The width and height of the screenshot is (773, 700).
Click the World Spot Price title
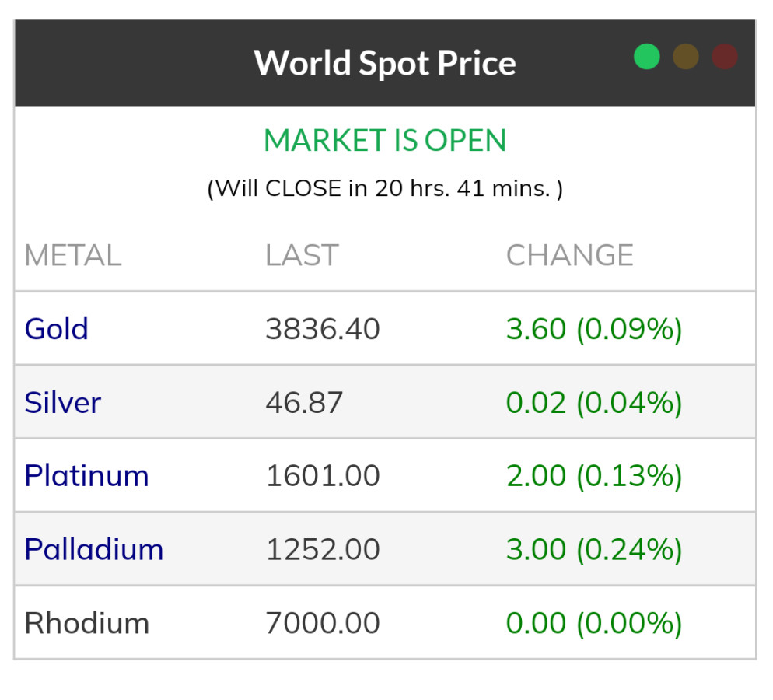[x=385, y=63]
